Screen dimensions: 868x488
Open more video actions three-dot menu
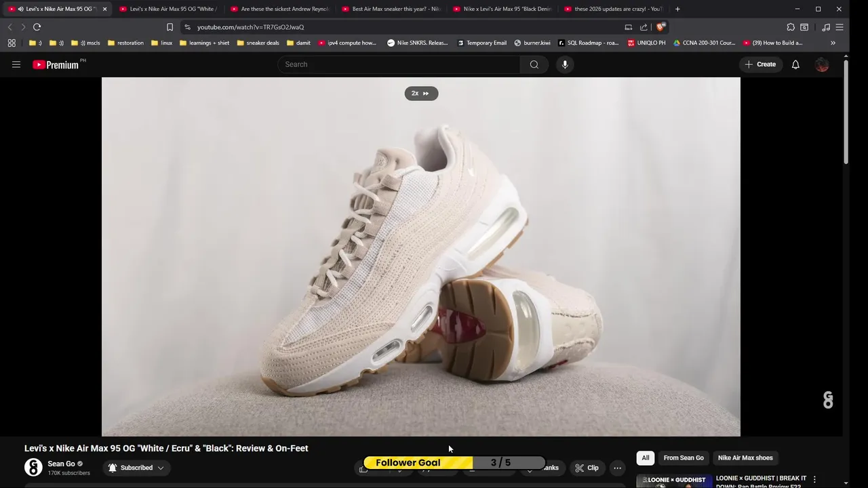tap(617, 468)
